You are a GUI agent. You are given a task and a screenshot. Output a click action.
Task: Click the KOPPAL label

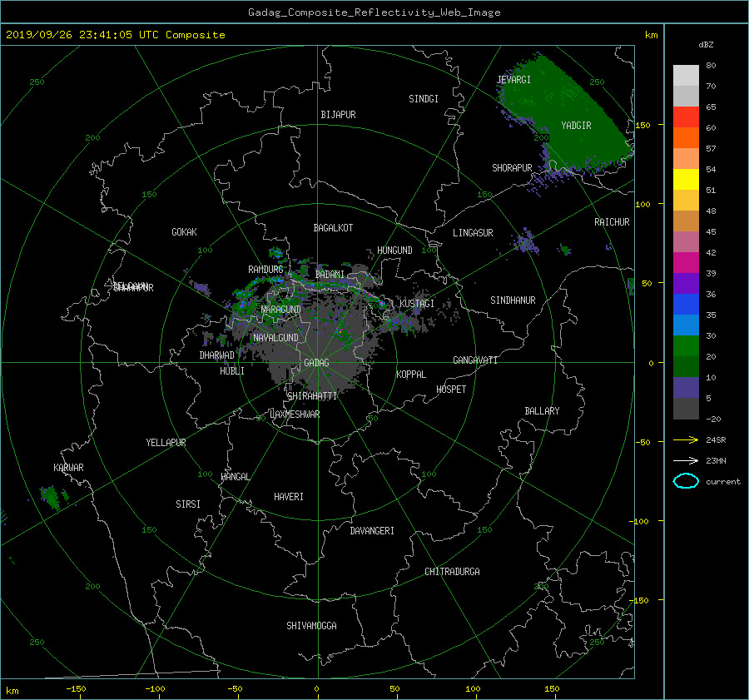coord(411,375)
